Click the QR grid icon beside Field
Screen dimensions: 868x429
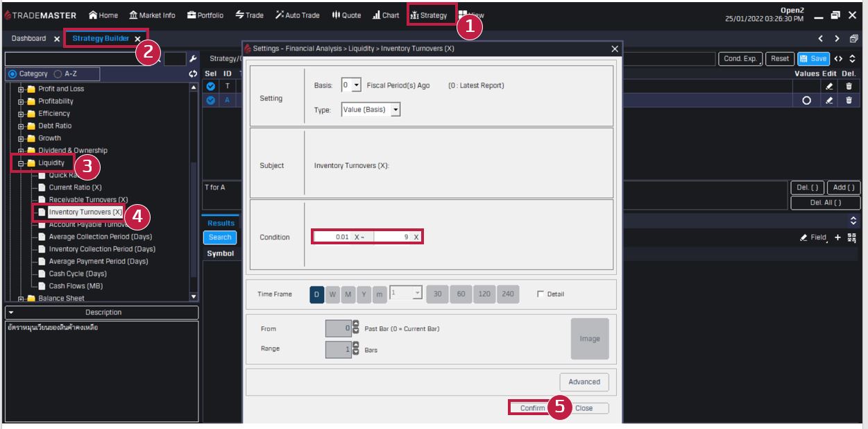click(x=851, y=237)
